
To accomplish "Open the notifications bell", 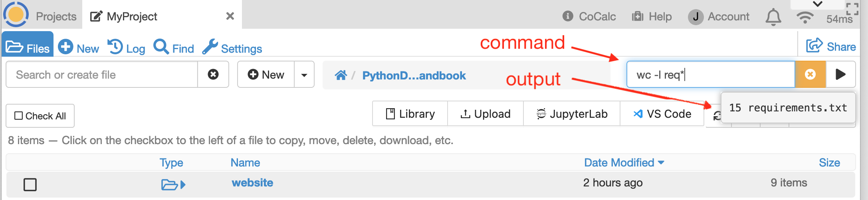I will 773,17.
